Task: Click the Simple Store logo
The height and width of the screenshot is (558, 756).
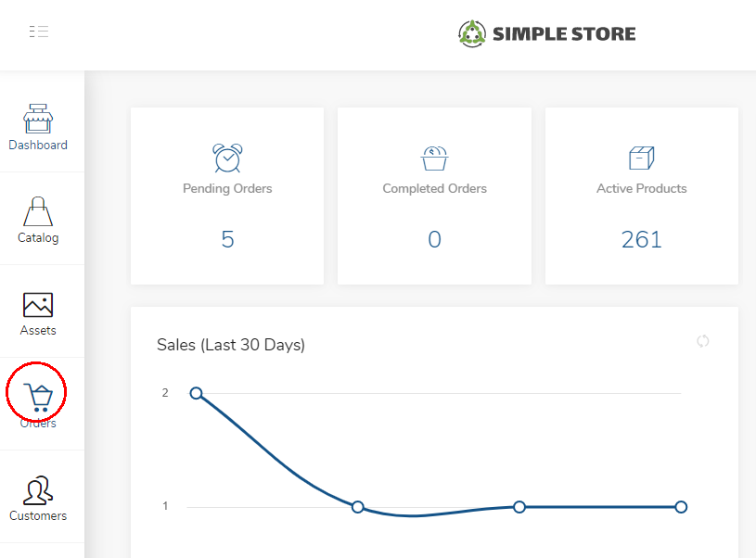Action: (546, 33)
